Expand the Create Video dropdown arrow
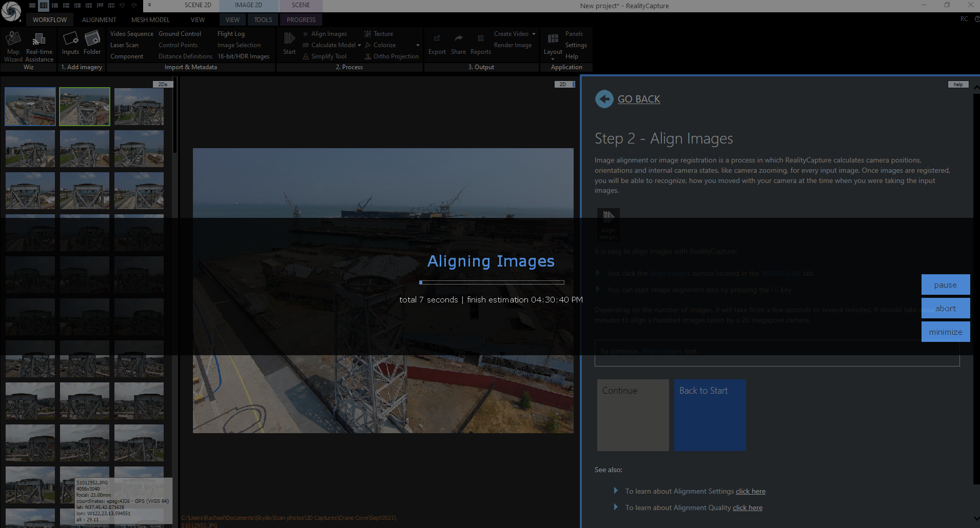 534,34
